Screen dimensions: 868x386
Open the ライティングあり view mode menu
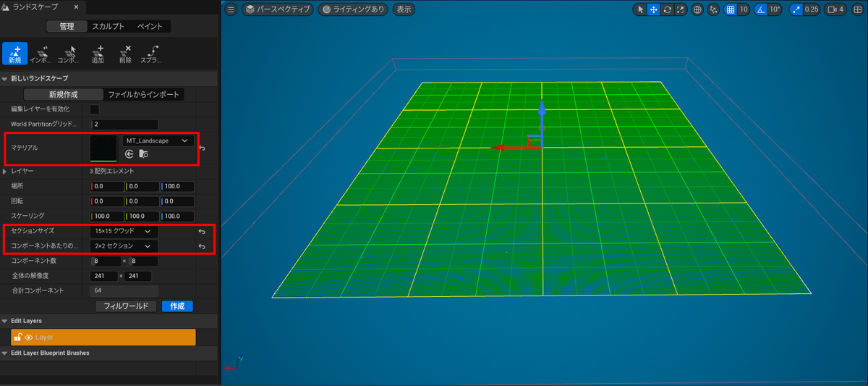(352, 10)
